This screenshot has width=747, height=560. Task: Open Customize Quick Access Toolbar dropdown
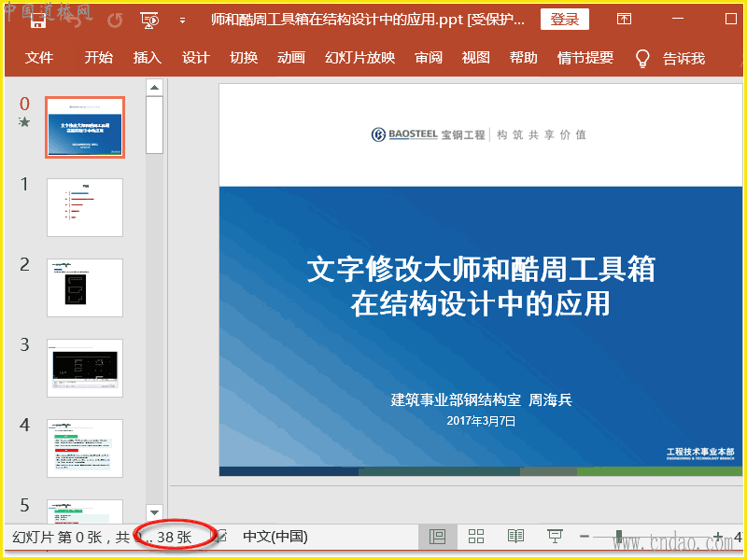click(x=182, y=21)
